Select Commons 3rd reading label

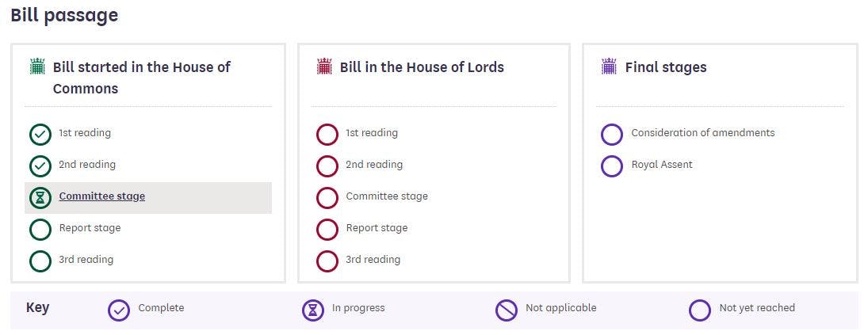pos(86,260)
